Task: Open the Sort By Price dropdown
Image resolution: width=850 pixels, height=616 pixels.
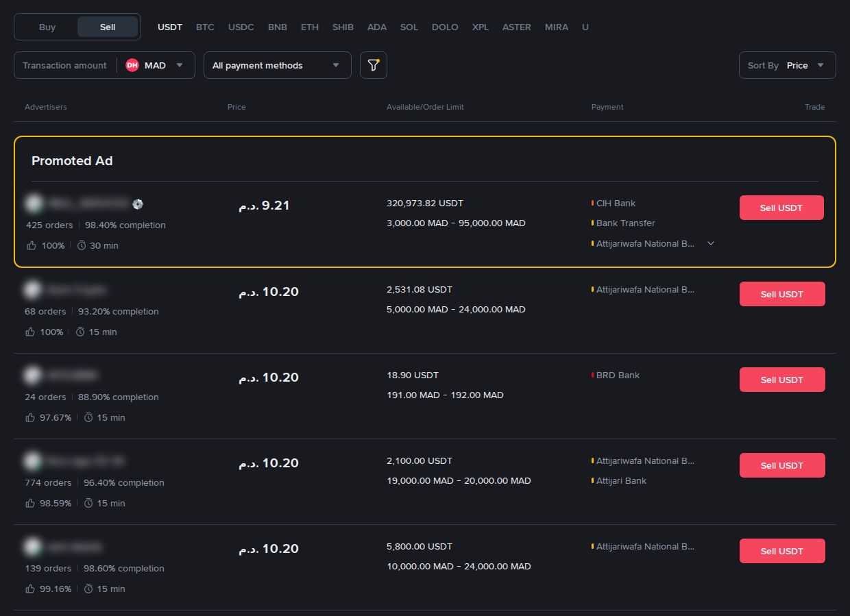Action: click(788, 65)
